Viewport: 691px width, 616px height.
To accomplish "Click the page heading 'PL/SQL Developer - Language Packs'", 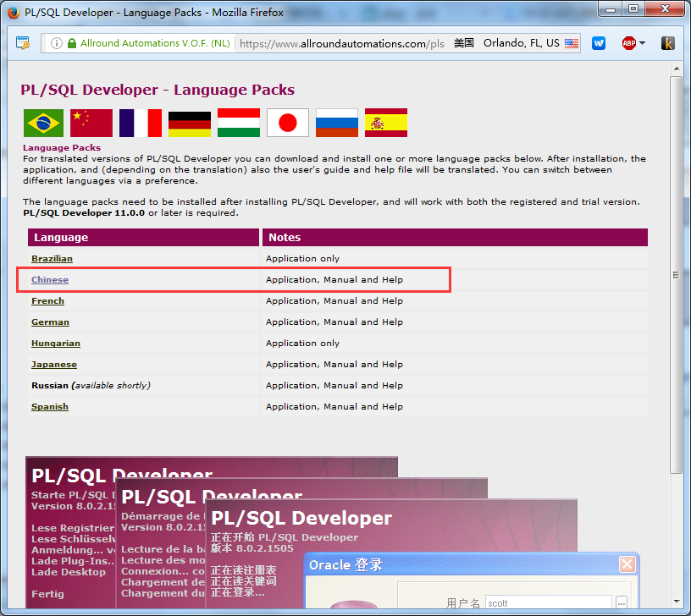I will coord(158,90).
